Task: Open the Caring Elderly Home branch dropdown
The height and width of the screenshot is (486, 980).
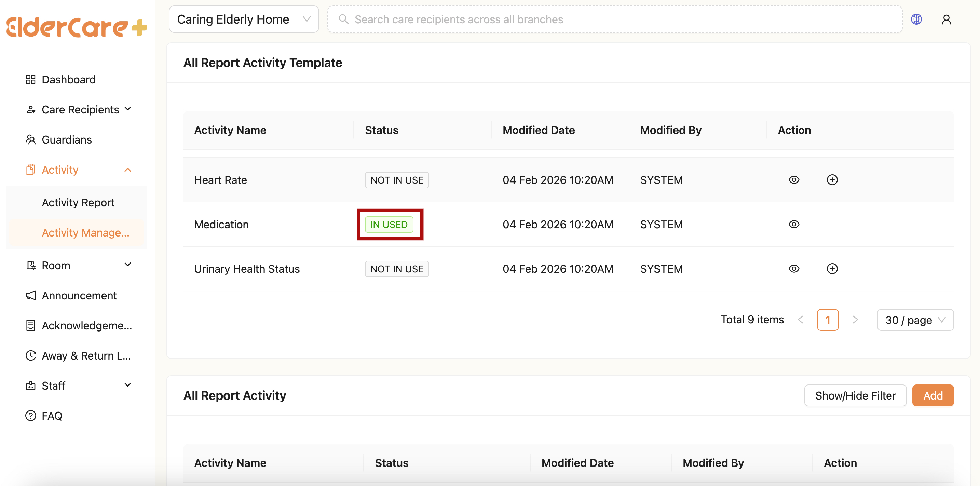Action: (x=244, y=19)
